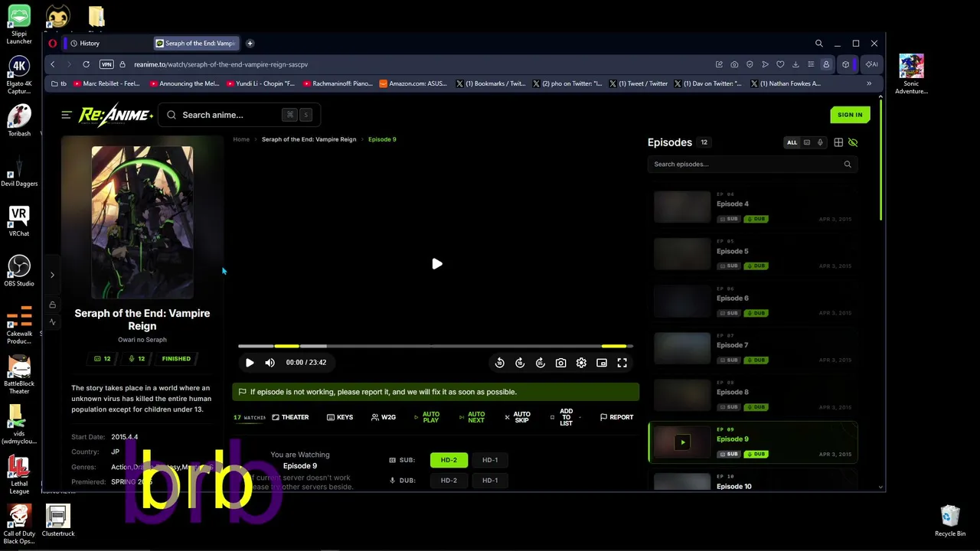This screenshot has width=980, height=551.
Task: Skip forward 85 seconds in video
Action: pyautogui.click(x=541, y=363)
